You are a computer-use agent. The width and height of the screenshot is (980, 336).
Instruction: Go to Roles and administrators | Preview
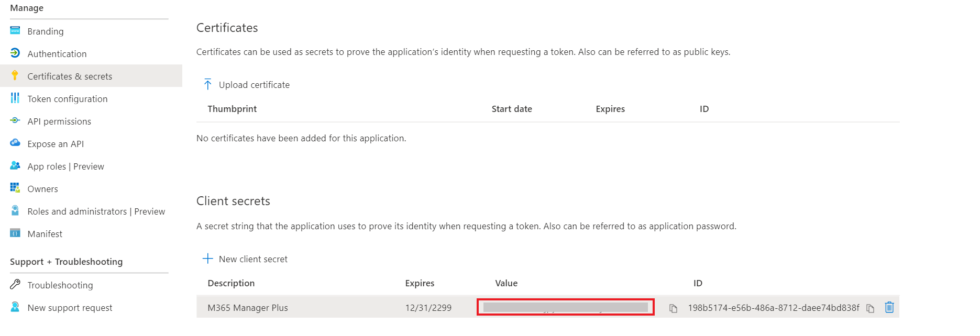(x=96, y=211)
